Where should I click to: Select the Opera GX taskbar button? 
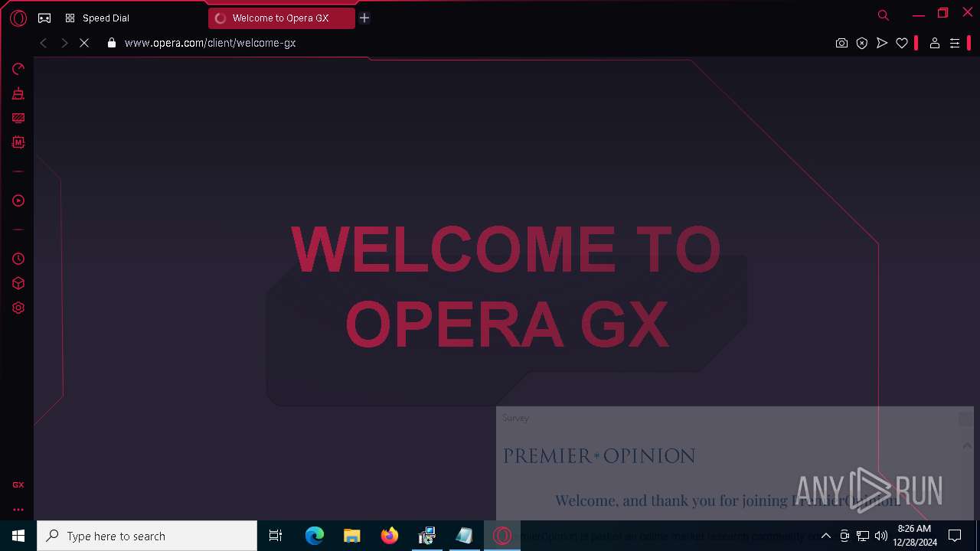click(502, 536)
